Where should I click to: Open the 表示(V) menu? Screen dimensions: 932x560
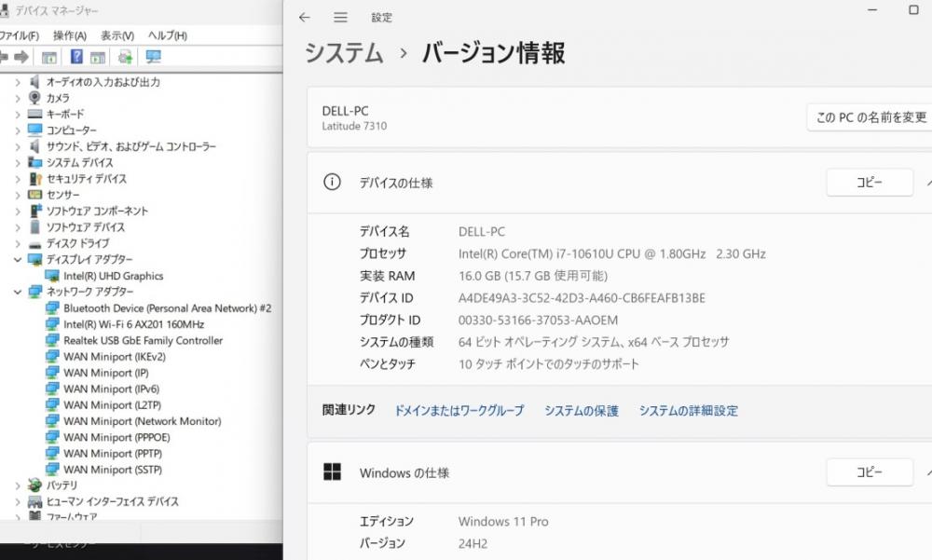tap(117, 35)
